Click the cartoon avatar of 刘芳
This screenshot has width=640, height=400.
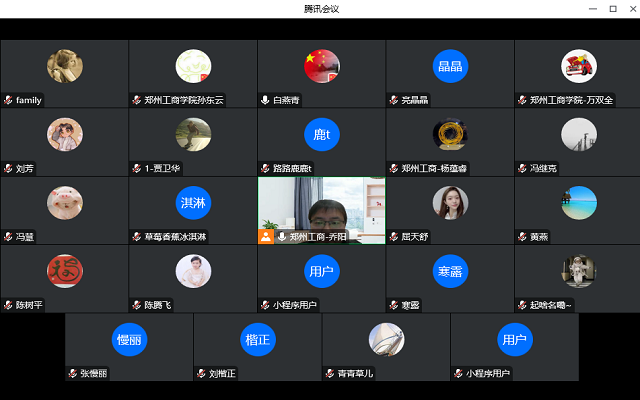coord(64,134)
